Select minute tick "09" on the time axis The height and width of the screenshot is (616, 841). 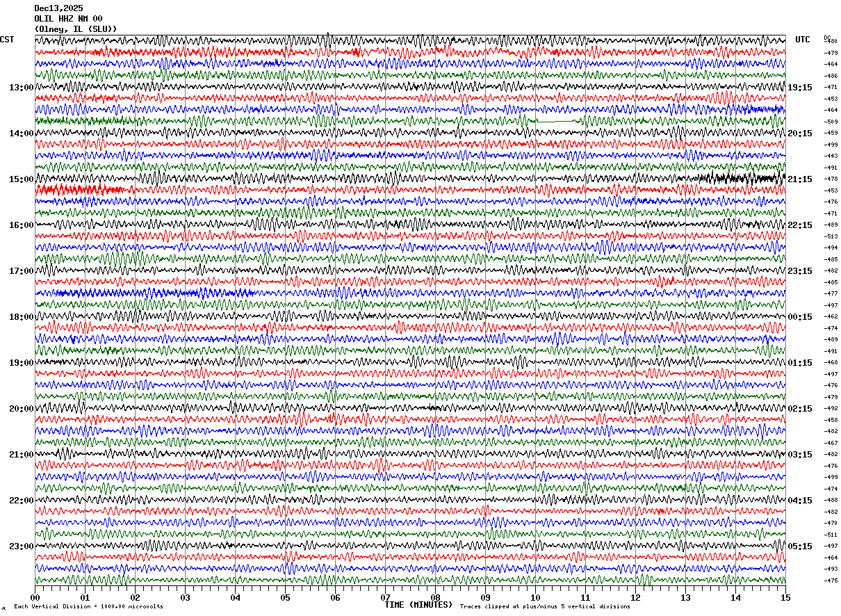485,597
